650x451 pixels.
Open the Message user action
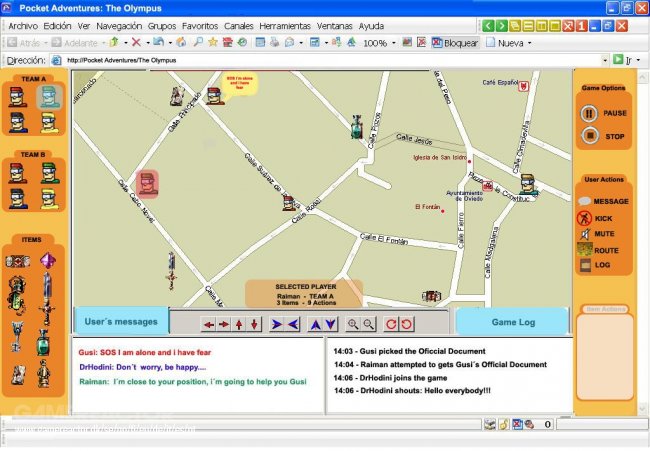[585, 201]
